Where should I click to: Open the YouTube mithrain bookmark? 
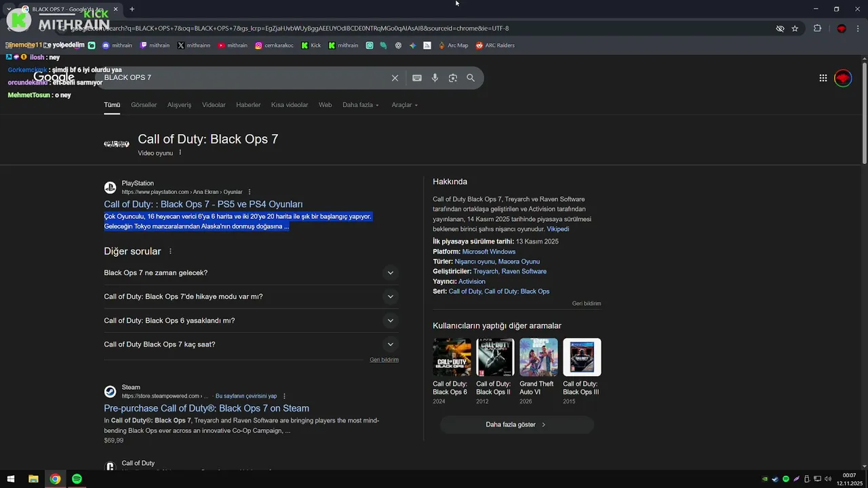tap(233, 45)
